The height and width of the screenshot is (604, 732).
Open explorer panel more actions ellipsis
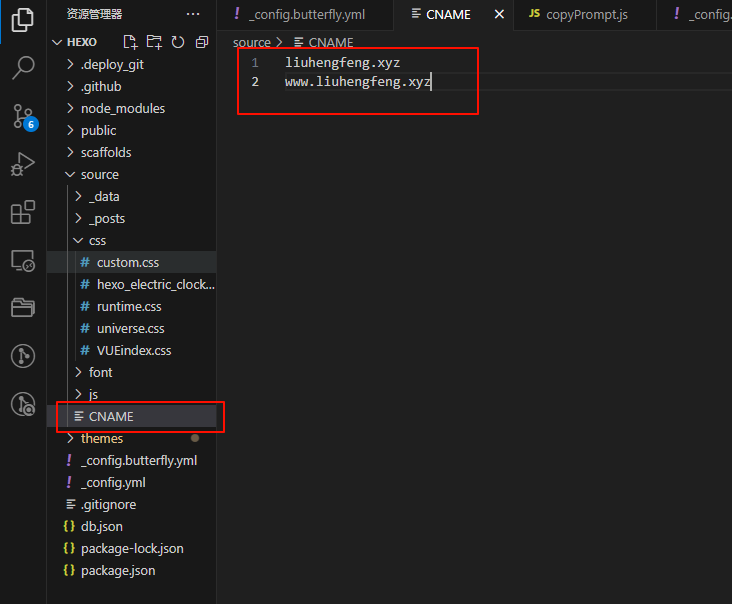coord(193,14)
